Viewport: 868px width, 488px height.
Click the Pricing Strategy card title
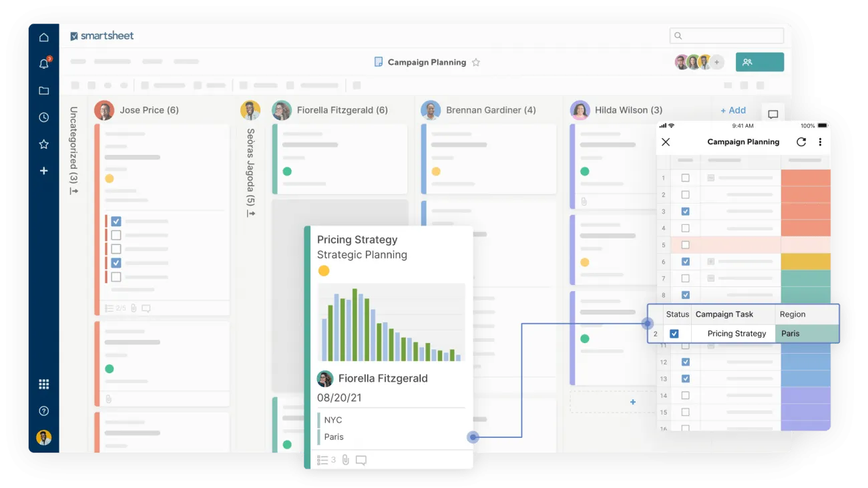(x=357, y=240)
